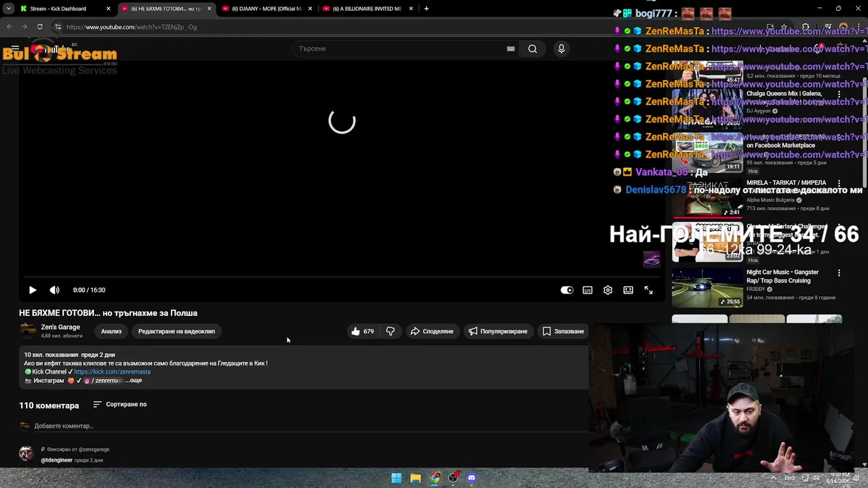Image resolution: width=868 pixels, height=488 pixels.
Task: Reload the YouTube page
Action: [40, 27]
